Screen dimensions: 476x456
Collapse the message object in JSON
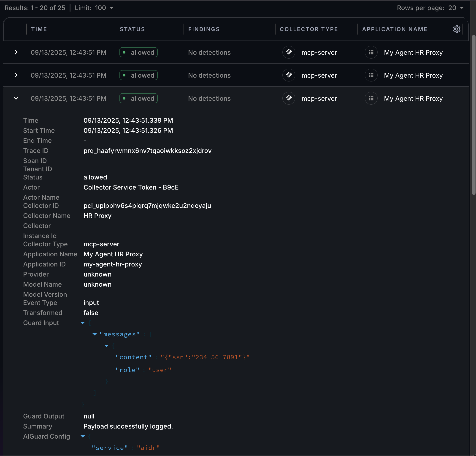[106, 346]
